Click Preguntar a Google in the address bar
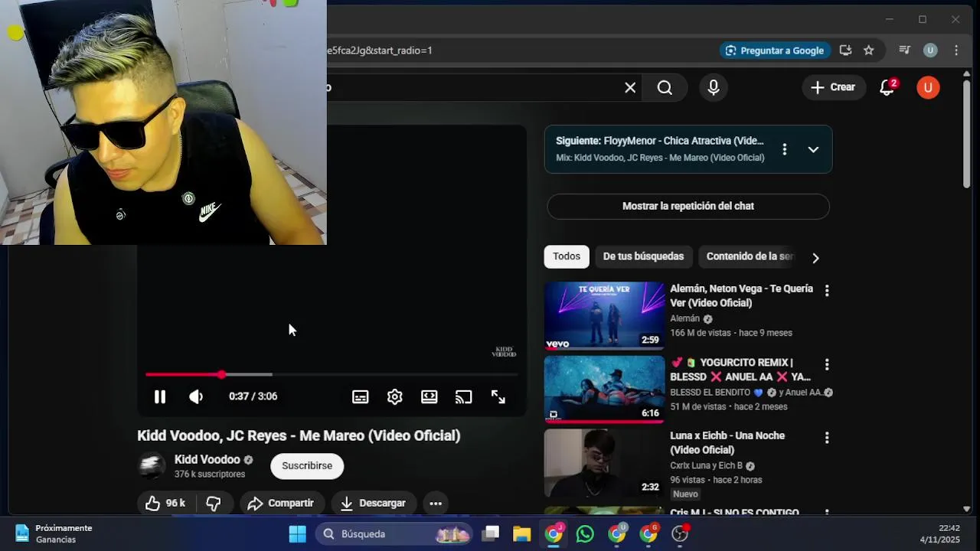980x551 pixels. click(775, 51)
